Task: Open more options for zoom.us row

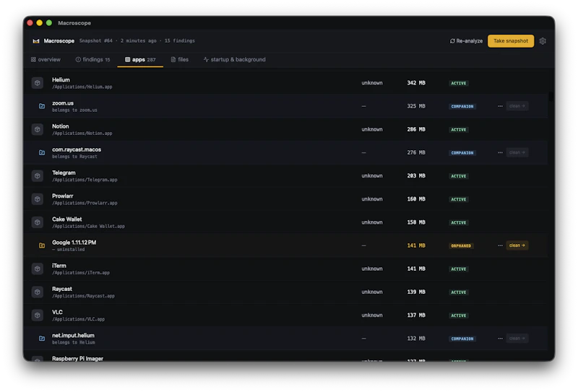Action: (500, 106)
